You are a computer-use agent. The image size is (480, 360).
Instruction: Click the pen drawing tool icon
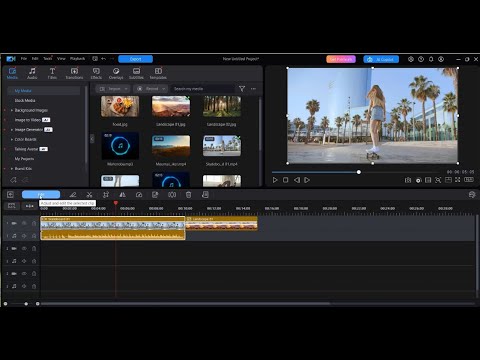click(73, 195)
